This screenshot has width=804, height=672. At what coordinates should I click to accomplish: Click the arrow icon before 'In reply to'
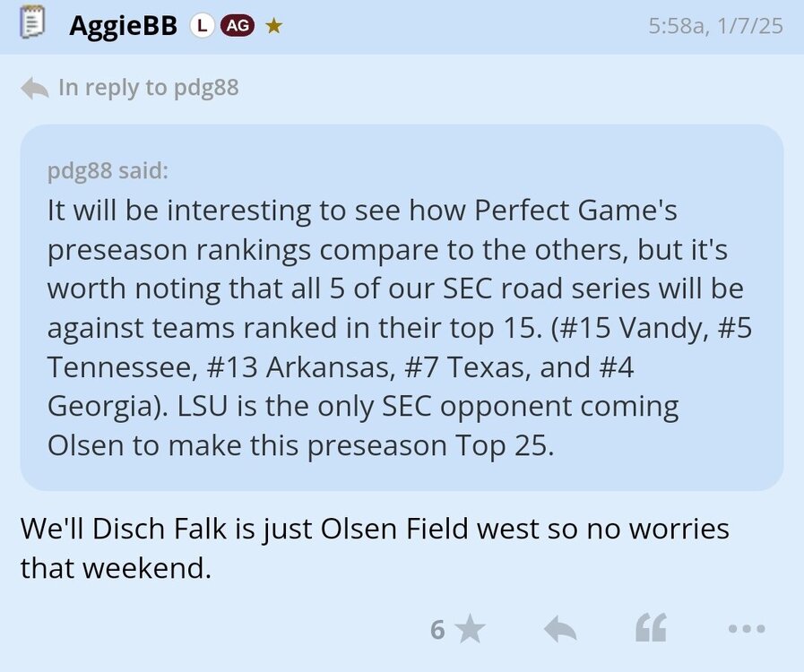34,88
